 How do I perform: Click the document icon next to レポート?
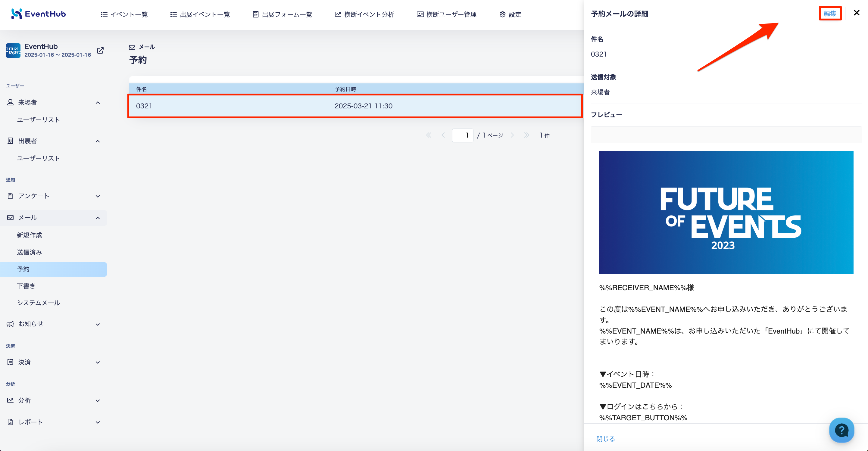(11, 422)
